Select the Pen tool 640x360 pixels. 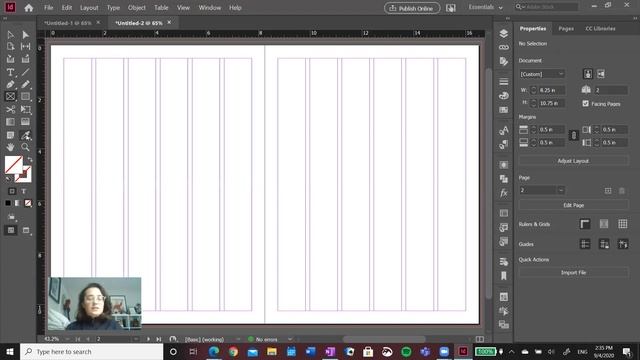[10, 84]
